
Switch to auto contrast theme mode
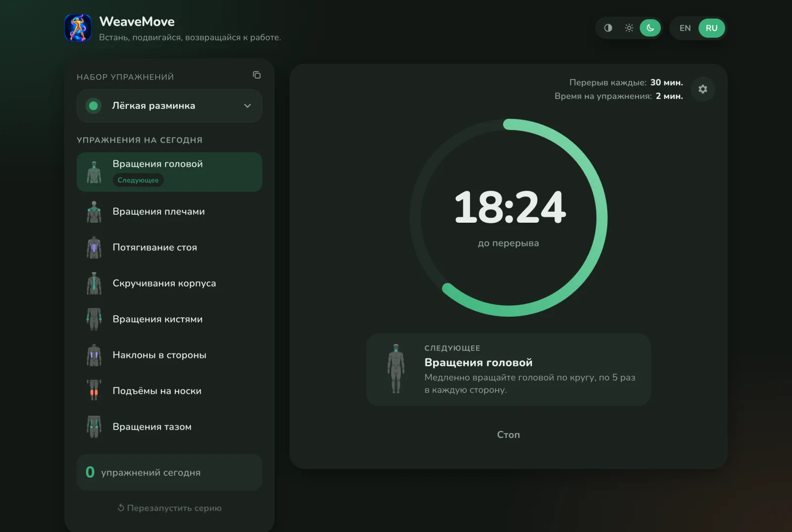(x=608, y=28)
